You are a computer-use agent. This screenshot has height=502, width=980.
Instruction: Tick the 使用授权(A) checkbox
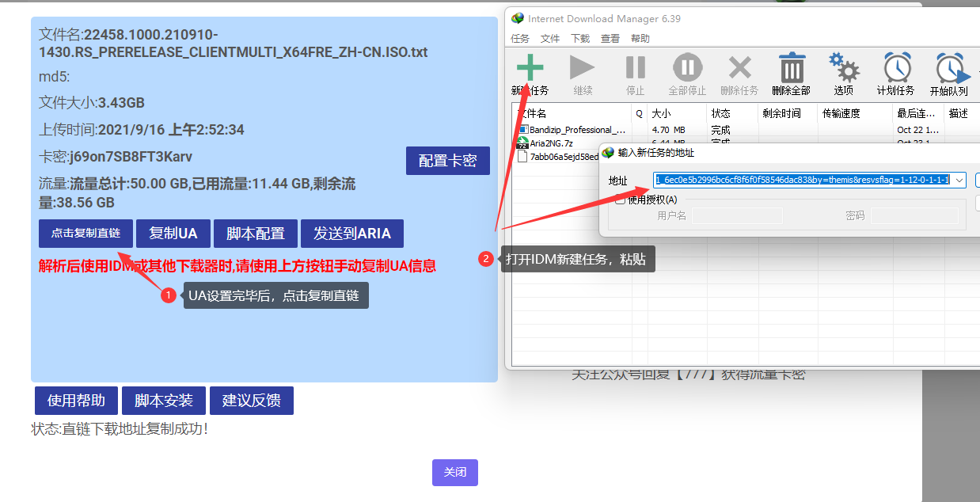click(621, 200)
